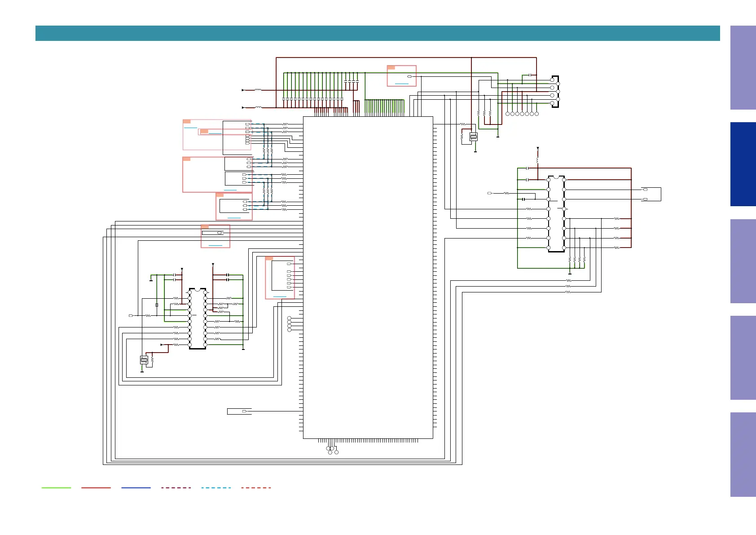
Task: Pick the solid red line in the legend
Action: pos(96,487)
